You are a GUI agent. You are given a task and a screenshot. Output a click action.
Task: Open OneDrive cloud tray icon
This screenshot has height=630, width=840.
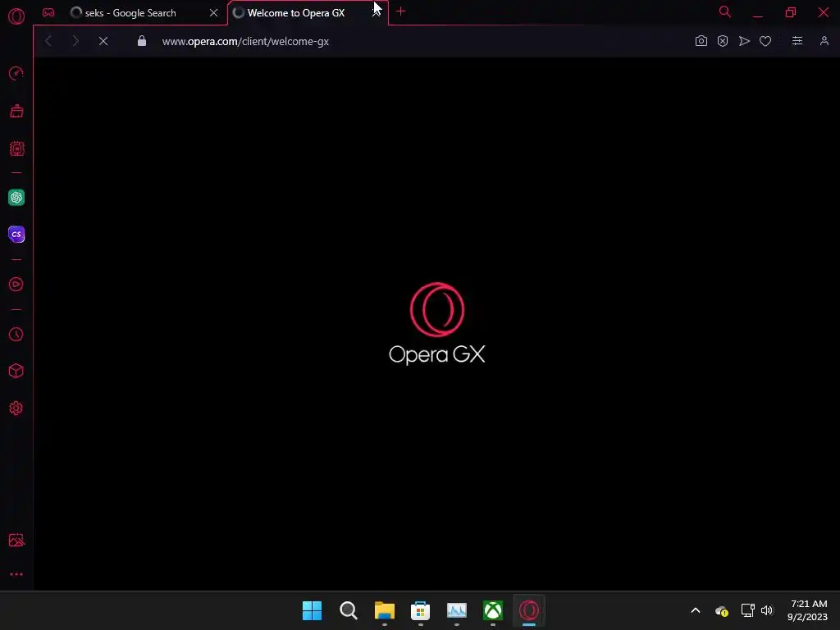[x=722, y=610]
